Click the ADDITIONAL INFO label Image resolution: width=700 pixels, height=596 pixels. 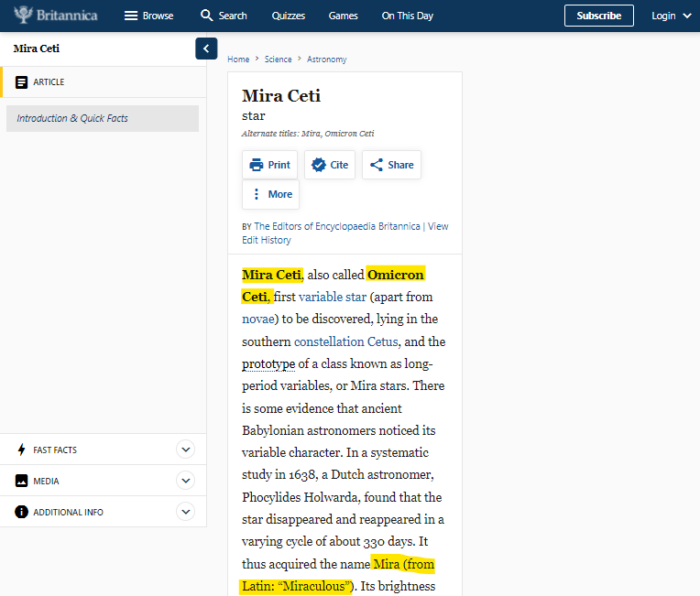(69, 512)
